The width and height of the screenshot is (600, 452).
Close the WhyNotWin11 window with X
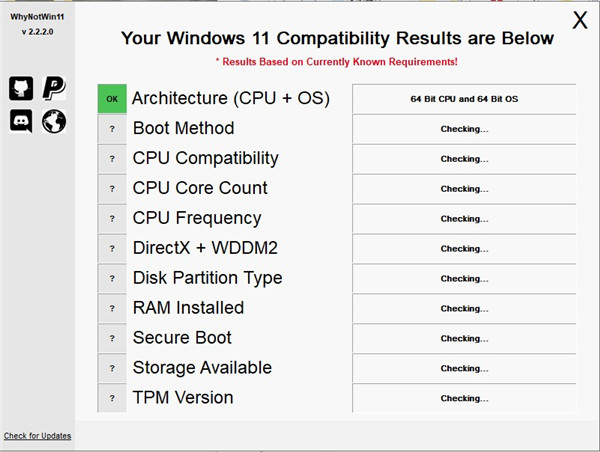coord(579,21)
